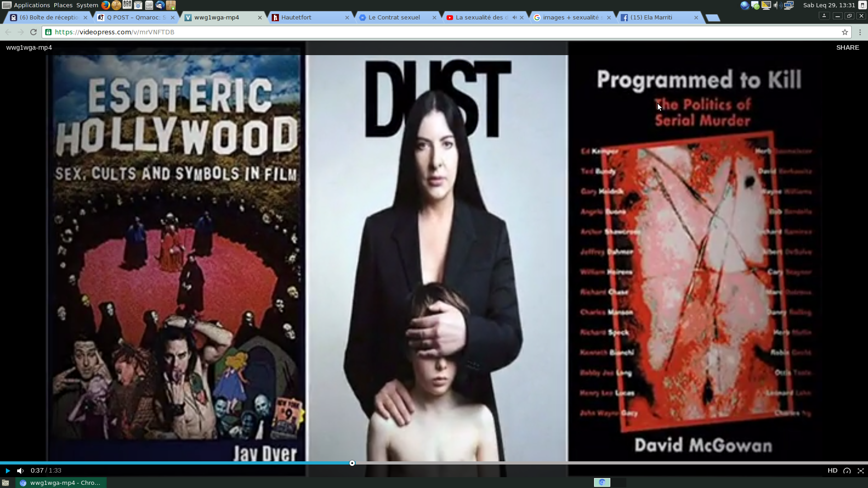
Task: Click the workspace switcher in the bottom panel
Action: point(610,483)
